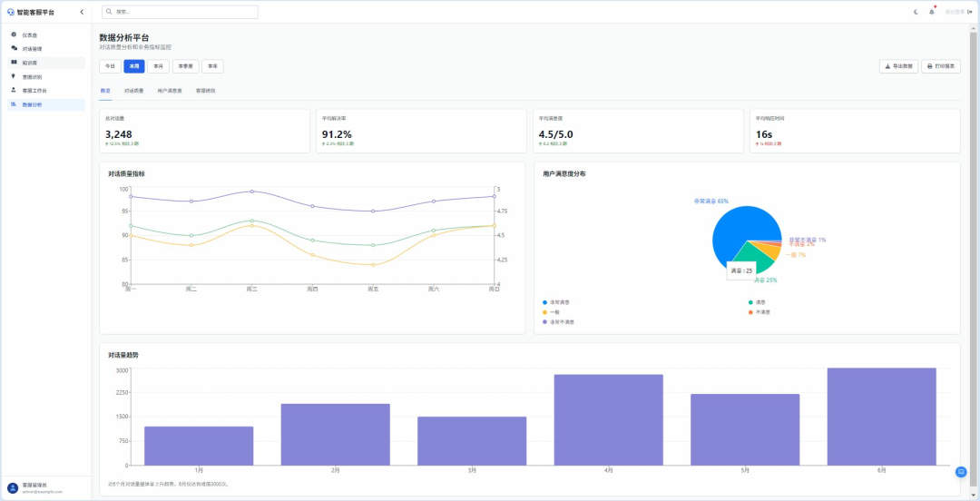Select the 本月 time range

(159, 66)
